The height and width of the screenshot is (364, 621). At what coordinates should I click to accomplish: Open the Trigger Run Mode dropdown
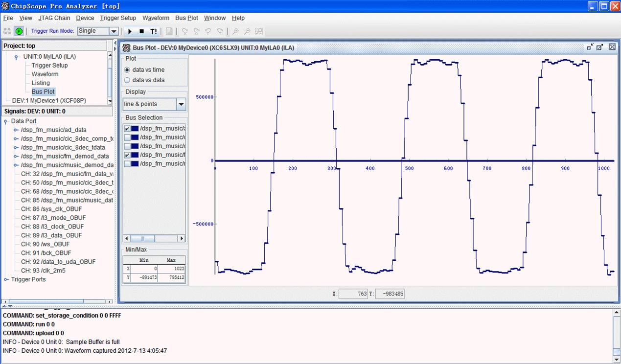tap(114, 31)
